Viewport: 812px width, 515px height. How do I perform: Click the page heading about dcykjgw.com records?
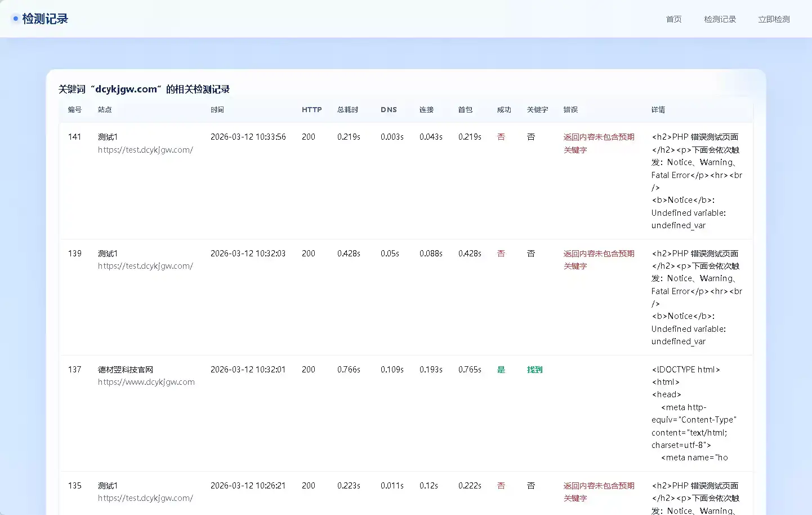(x=145, y=88)
